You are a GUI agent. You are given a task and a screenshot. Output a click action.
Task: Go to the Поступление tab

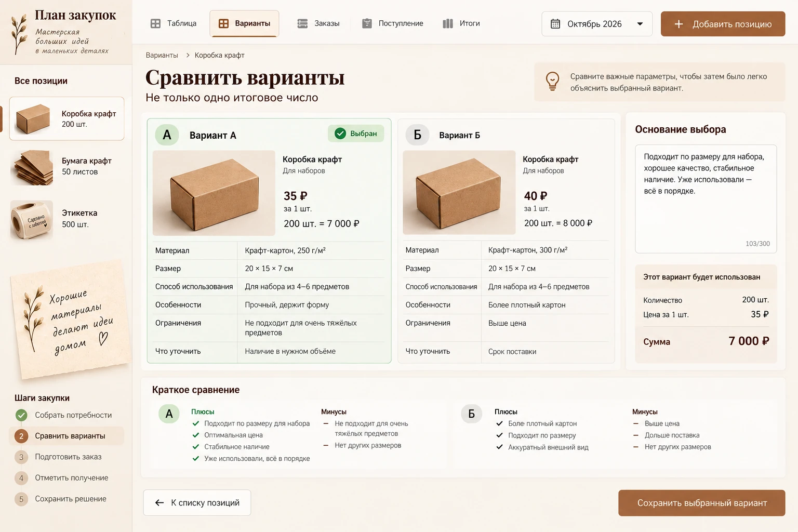(x=393, y=23)
